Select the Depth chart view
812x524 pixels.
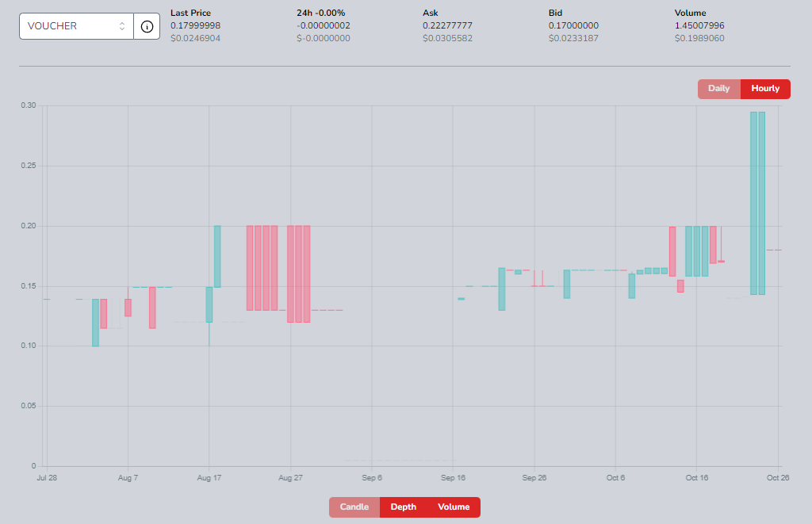point(404,507)
